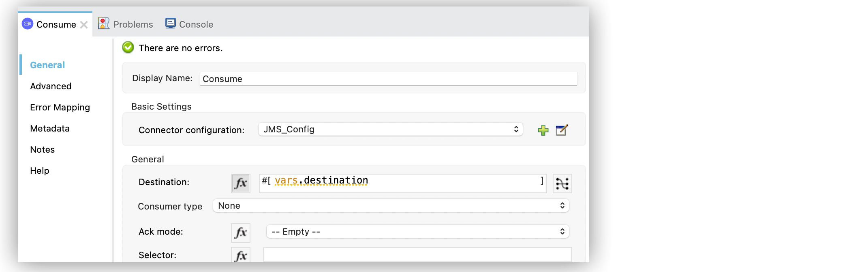Viewport: 868px width, 272px height.
Task: Open the Advanced settings section
Action: pyautogui.click(x=51, y=86)
